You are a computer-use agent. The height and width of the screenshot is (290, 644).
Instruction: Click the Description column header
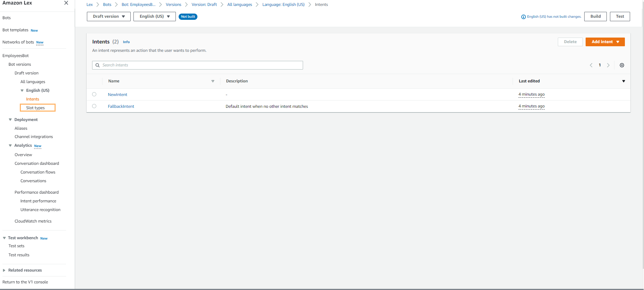(x=237, y=81)
